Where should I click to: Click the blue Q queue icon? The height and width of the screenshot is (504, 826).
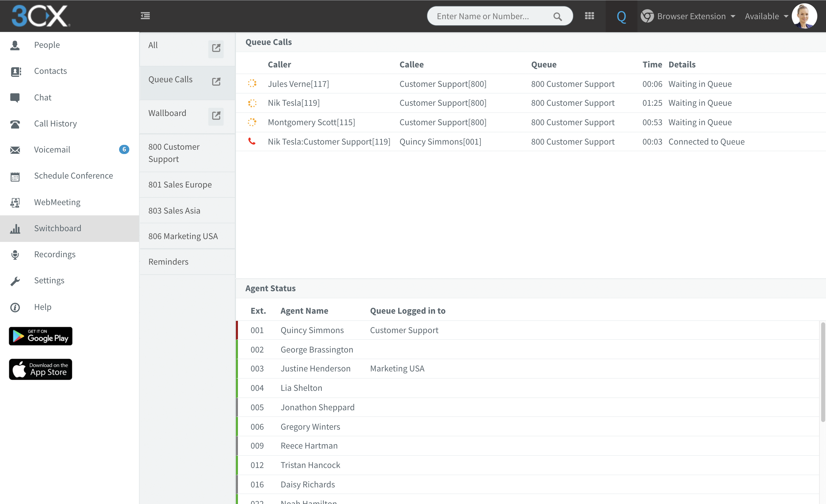click(621, 16)
